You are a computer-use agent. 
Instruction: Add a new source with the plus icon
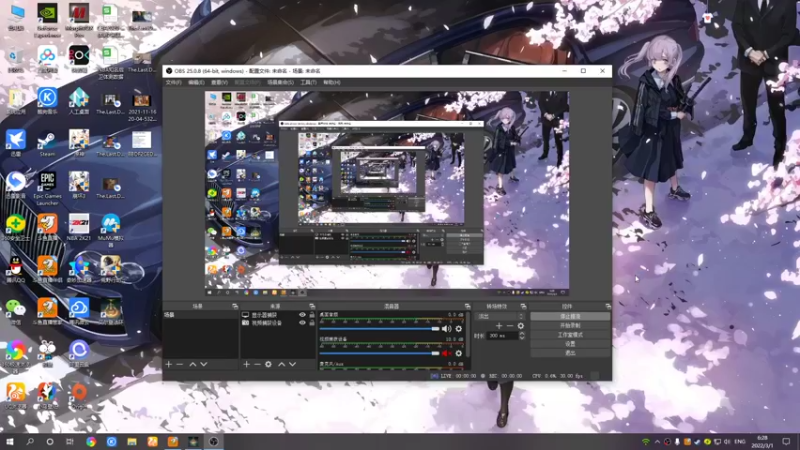[x=246, y=364]
